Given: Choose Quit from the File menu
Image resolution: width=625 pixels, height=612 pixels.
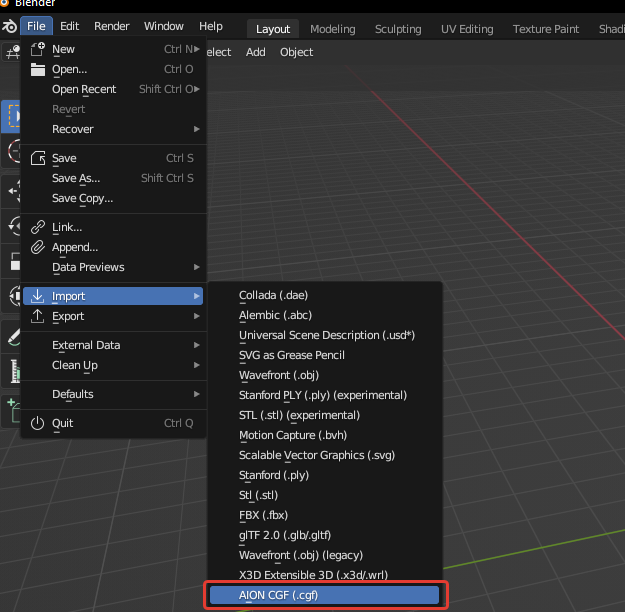Looking at the screenshot, I should pos(114,423).
